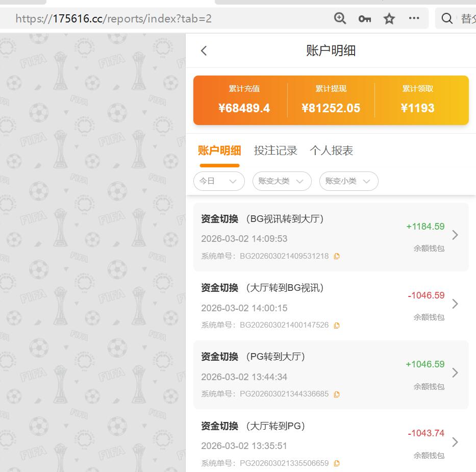Expand the 账变大类 category dropdown
Image resolution: width=476 pixels, height=472 pixels.
coord(282,181)
